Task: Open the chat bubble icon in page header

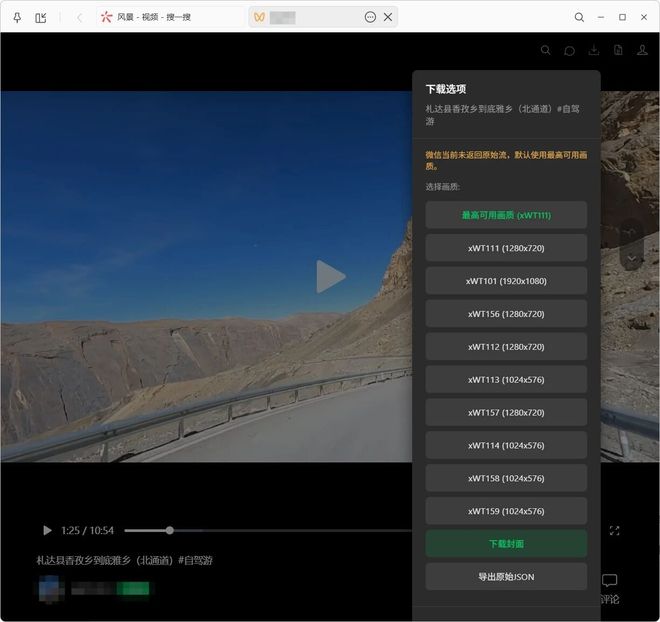Action: tap(569, 51)
